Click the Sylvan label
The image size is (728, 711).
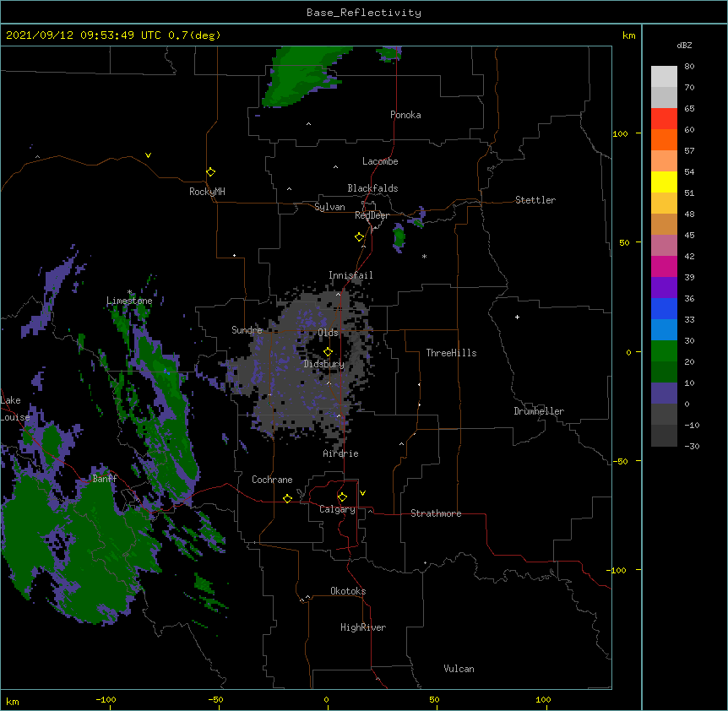tap(329, 207)
